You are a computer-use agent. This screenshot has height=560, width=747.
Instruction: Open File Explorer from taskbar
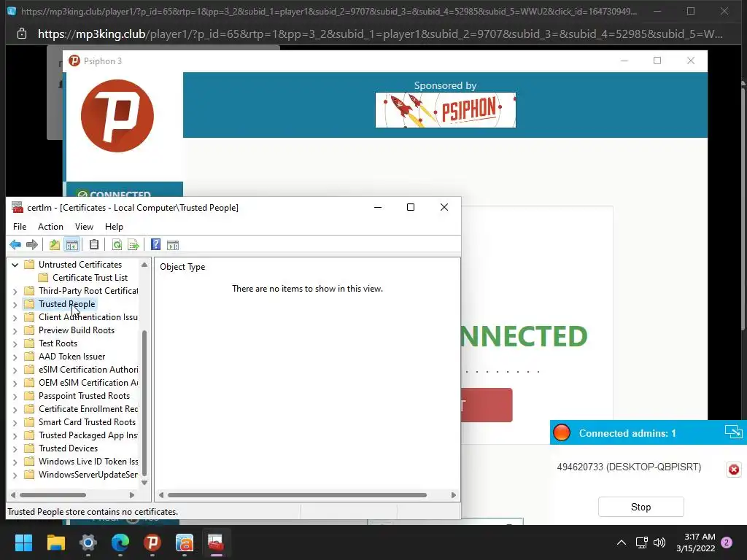pyautogui.click(x=55, y=542)
